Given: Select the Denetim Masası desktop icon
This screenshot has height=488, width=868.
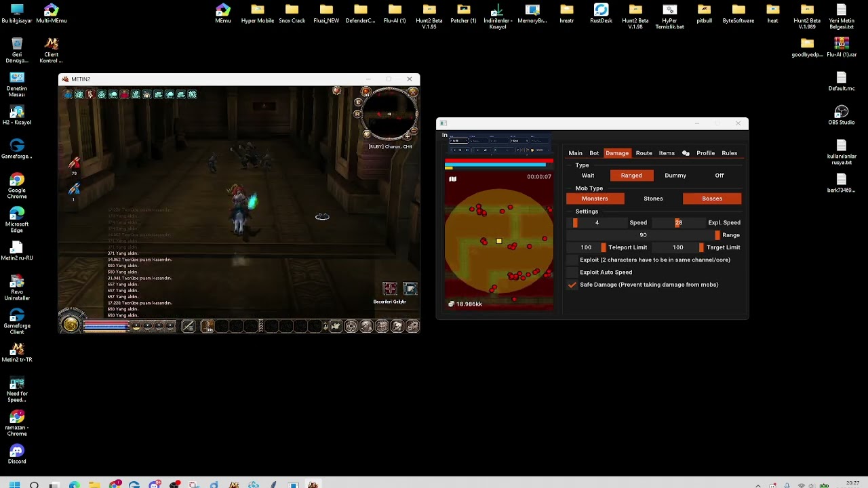Looking at the screenshot, I should point(17,85).
